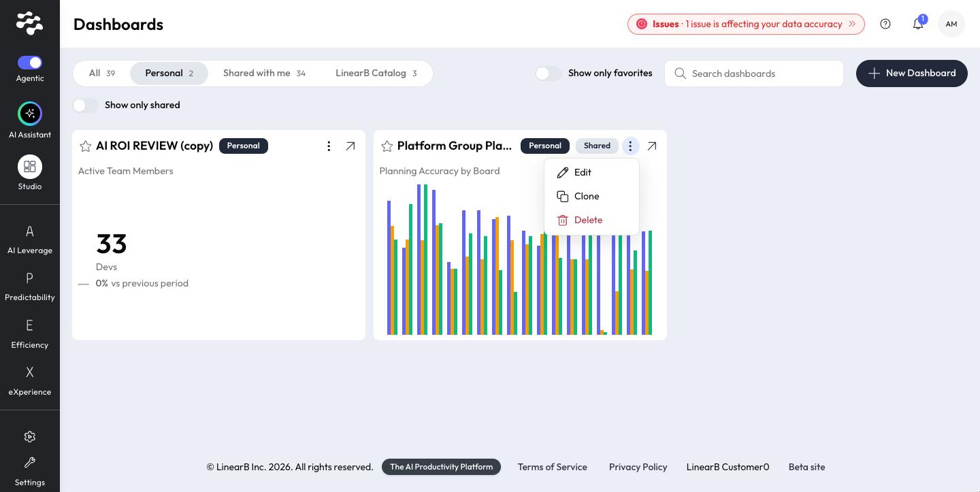The height and width of the screenshot is (492, 980).
Task: Click the gear icon in sidebar
Action: click(x=30, y=437)
